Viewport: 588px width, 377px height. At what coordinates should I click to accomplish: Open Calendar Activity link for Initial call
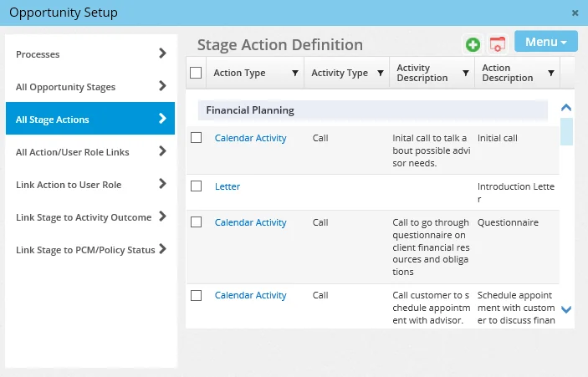(x=250, y=138)
